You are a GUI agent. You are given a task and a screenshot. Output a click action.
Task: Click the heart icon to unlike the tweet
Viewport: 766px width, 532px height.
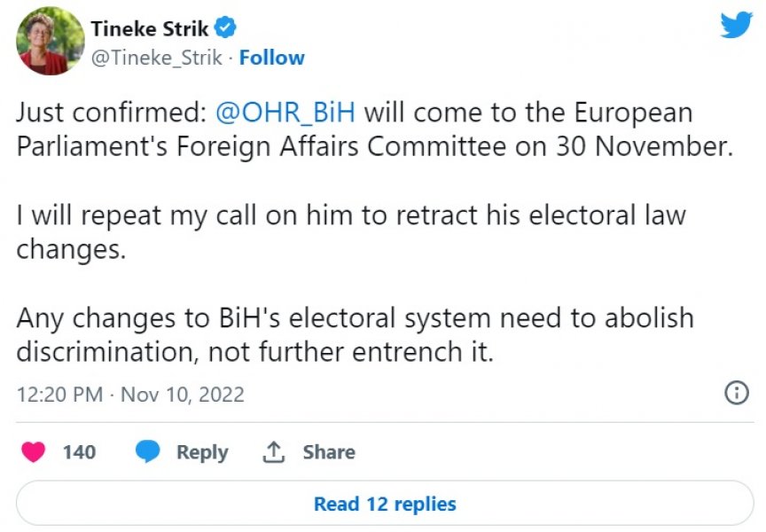[x=31, y=451]
